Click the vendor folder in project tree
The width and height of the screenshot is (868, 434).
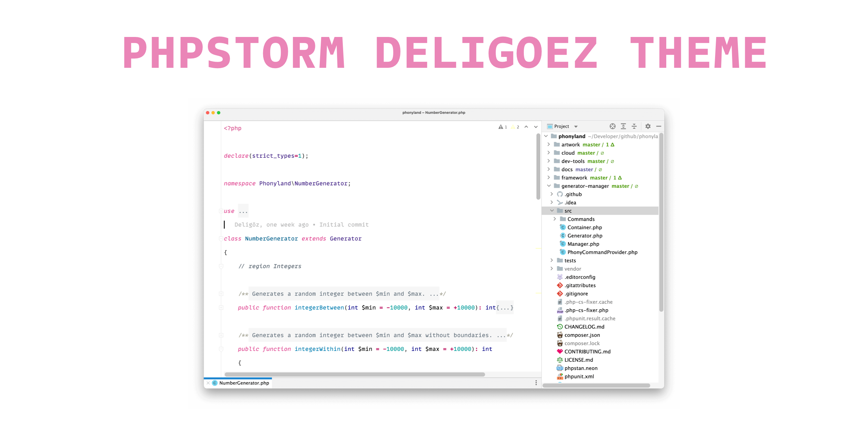click(x=573, y=269)
